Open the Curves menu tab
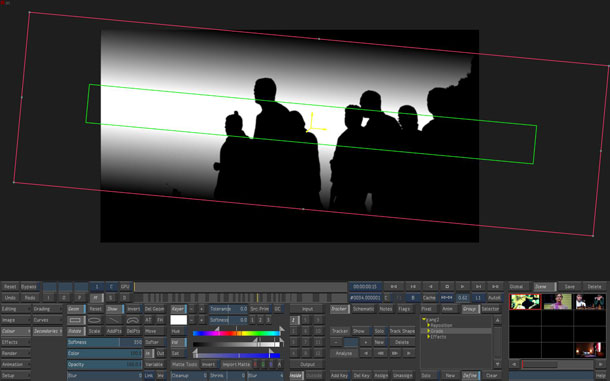The image size is (610, 381). [x=47, y=320]
